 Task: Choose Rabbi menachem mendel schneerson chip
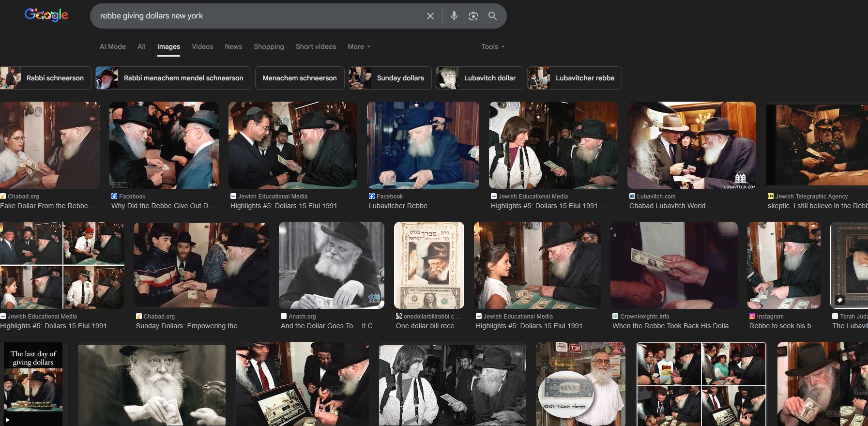173,78
